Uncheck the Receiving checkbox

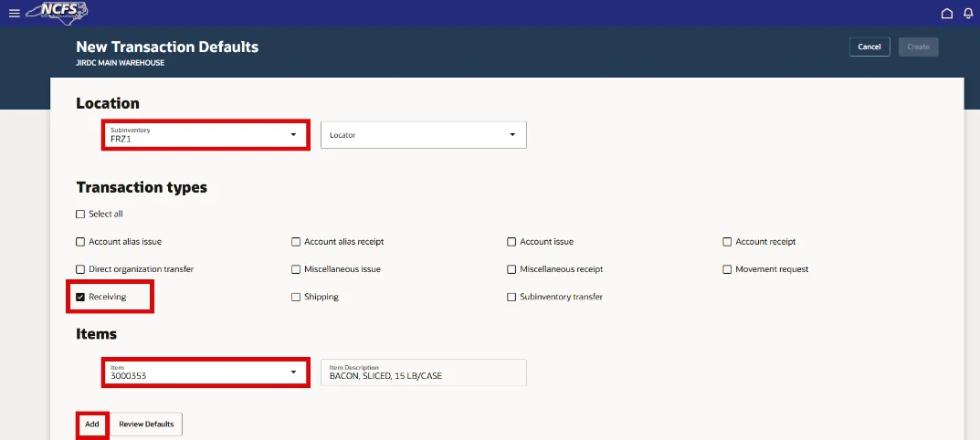80,297
